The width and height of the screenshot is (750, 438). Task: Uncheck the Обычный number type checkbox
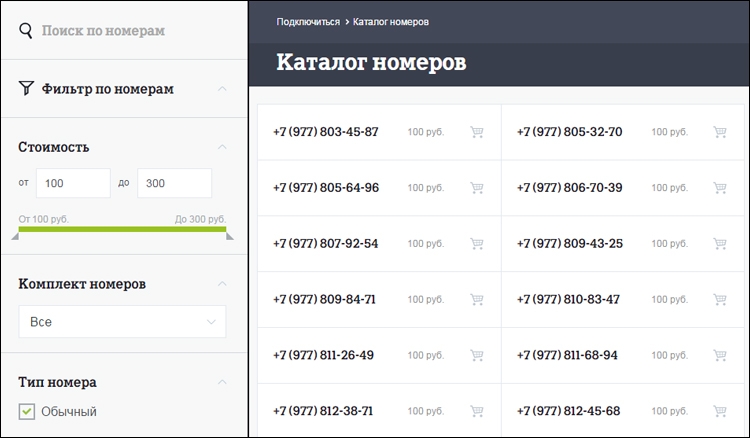point(27,411)
